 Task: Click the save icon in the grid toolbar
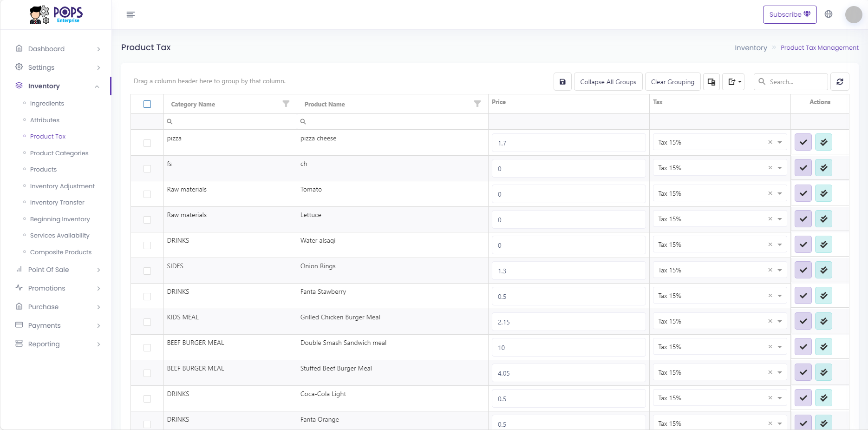[x=562, y=82]
